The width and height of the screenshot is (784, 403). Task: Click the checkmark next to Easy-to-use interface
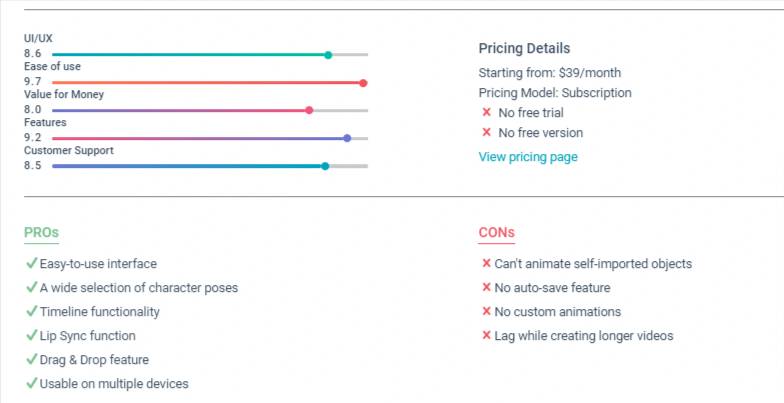pos(31,264)
